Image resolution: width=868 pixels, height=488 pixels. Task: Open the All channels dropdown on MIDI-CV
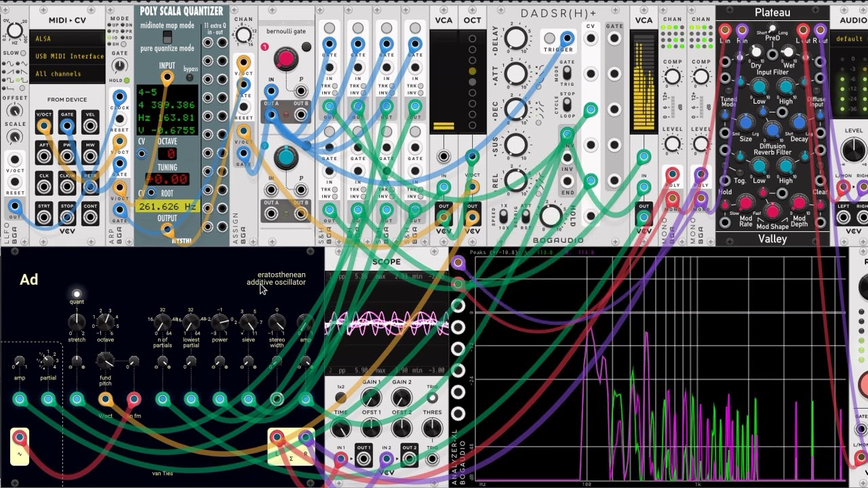(x=67, y=74)
